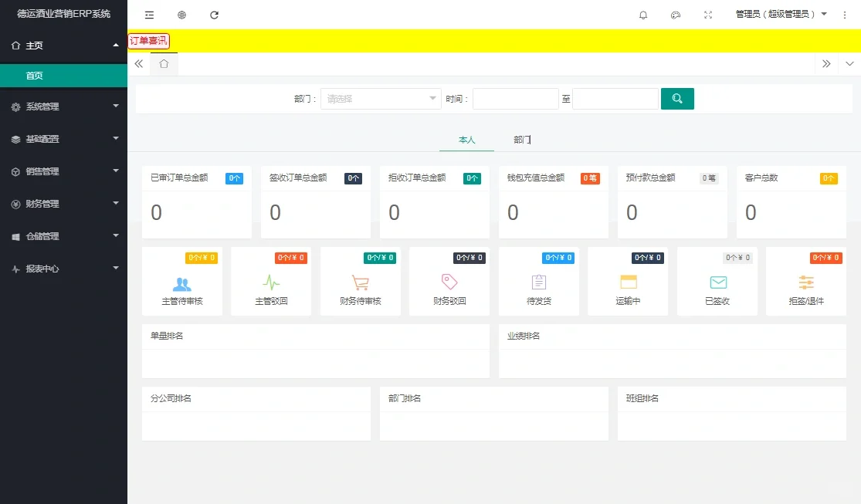This screenshot has width=861, height=504.
Task: Click the start time input field
Action: pos(516,99)
